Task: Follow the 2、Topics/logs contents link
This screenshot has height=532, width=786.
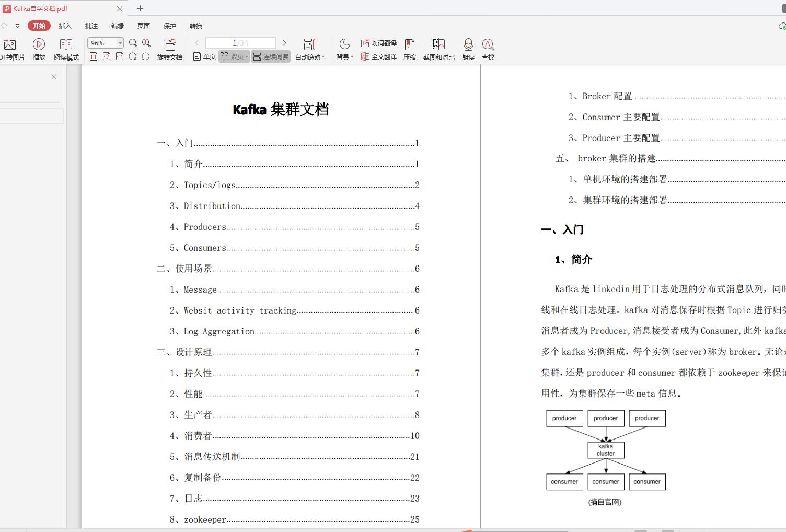Action: click(x=294, y=185)
